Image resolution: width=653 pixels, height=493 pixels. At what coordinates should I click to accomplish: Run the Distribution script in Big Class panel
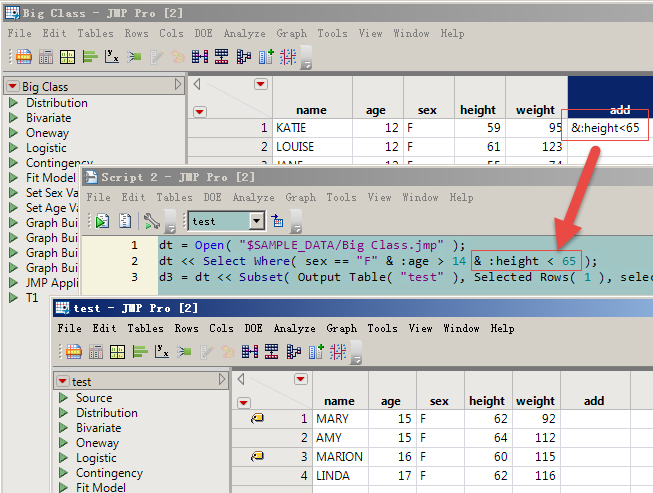coord(14,103)
